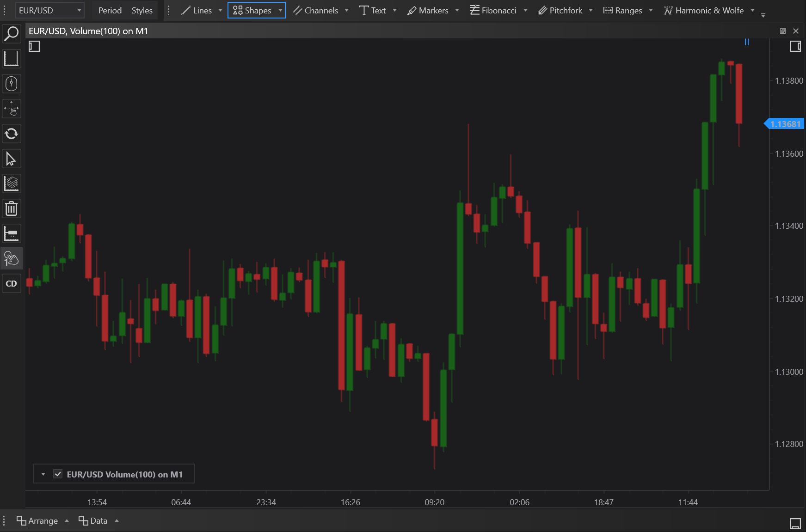
Task: Expand the Fibonacci tools dropdown arrow
Action: (525, 10)
